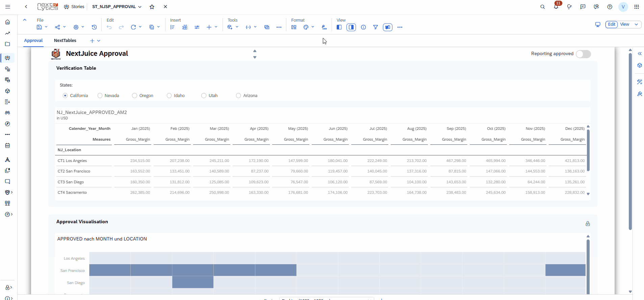Image resolution: width=644 pixels, height=300 pixels.
Task: Open the info icon in the View group
Action: tap(363, 27)
